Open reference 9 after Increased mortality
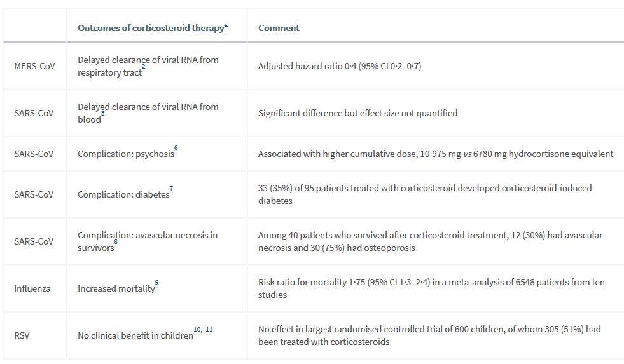This screenshot has width=624, height=364. click(x=157, y=283)
